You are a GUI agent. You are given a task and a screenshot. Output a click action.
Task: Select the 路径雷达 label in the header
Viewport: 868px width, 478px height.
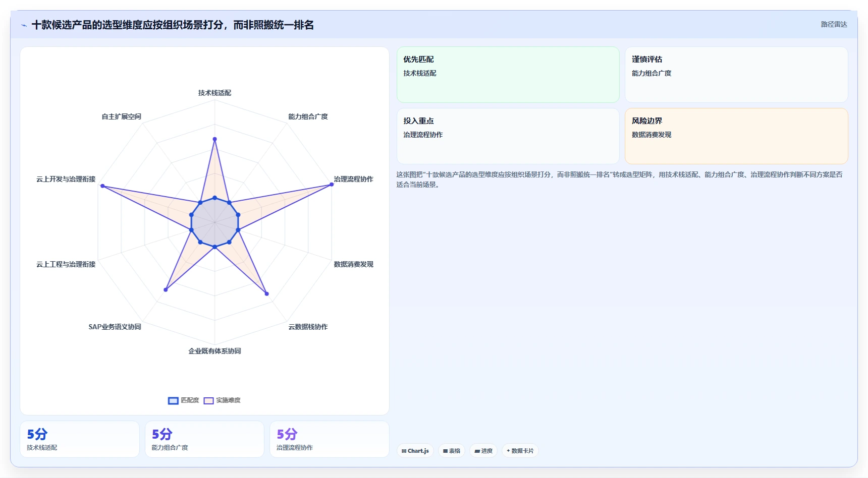point(834,24)
